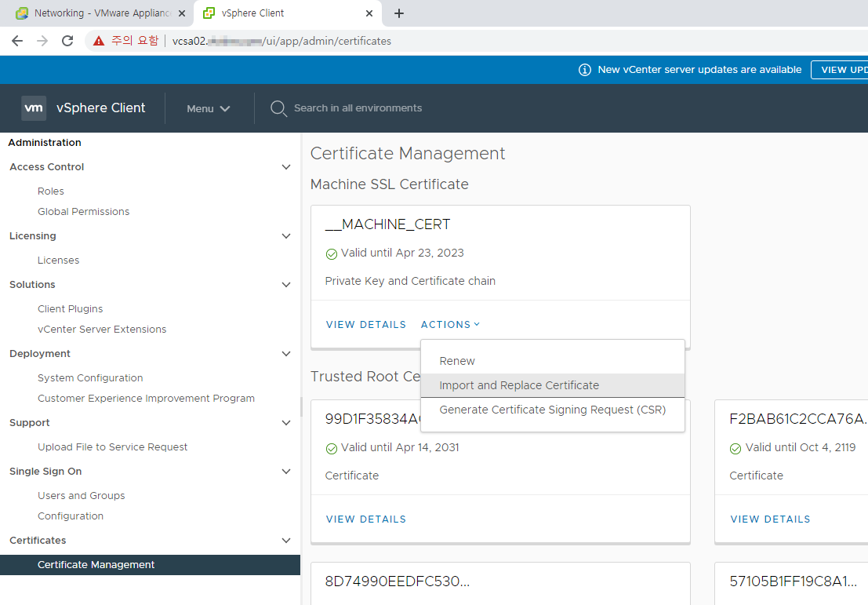
Task: Reload the page with refresh icon
Action: pos(67,41)
